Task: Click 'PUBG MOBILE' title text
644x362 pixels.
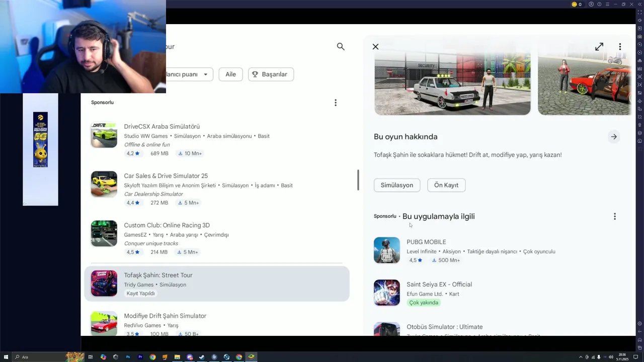Action: pos(426,242)
